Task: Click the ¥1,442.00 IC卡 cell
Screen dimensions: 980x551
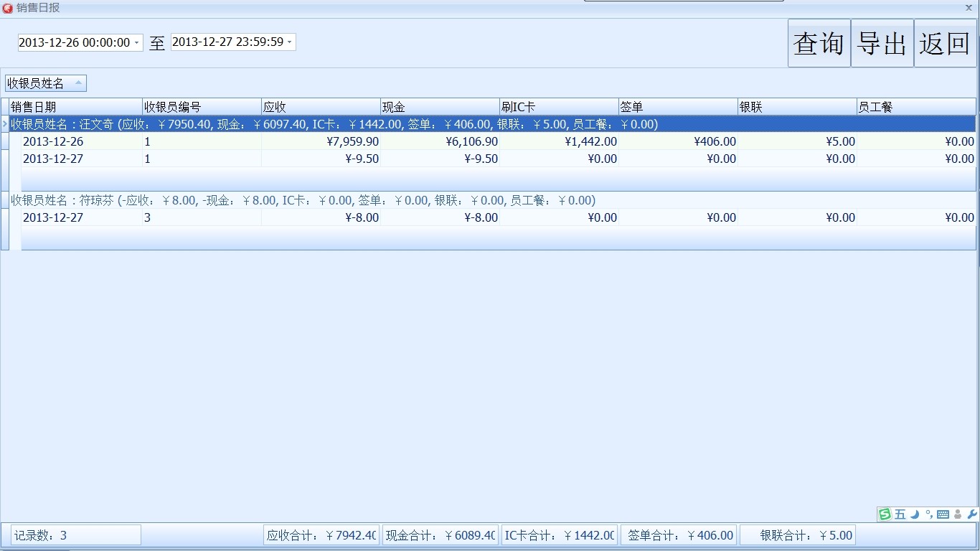Action: [559, 141]
